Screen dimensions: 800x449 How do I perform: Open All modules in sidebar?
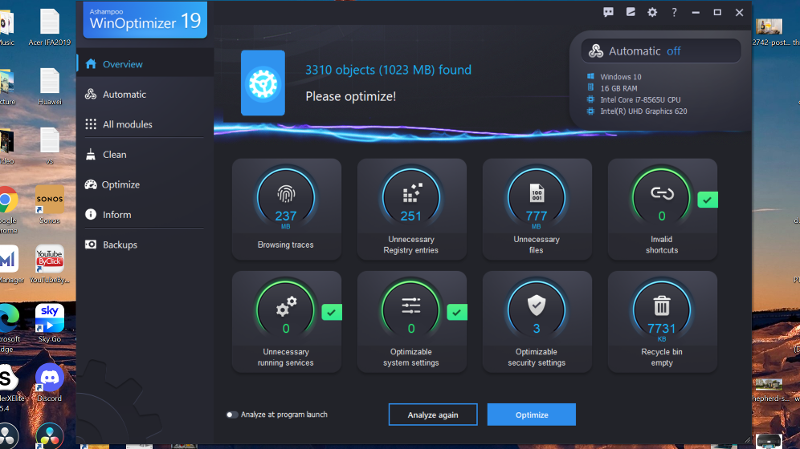[145, 124]
